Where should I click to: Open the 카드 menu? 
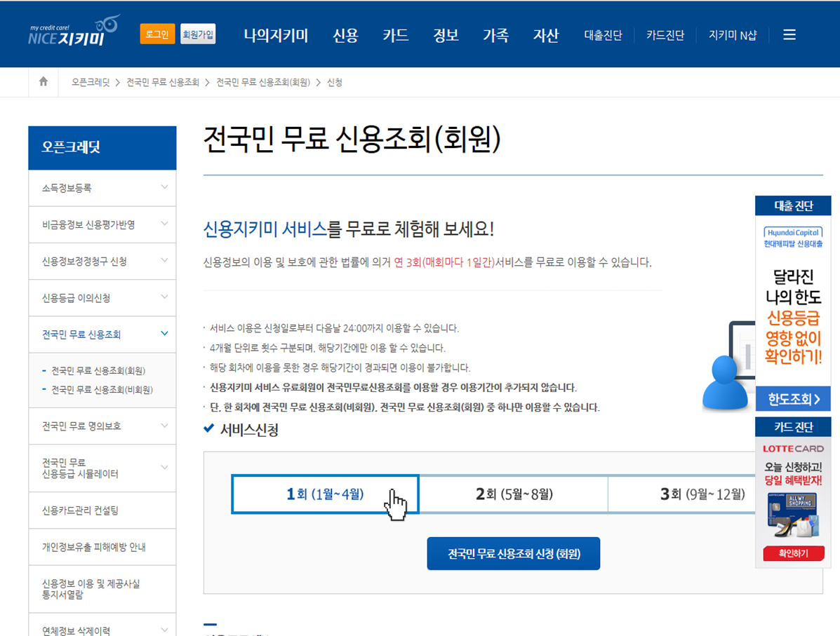pos(395,35)
